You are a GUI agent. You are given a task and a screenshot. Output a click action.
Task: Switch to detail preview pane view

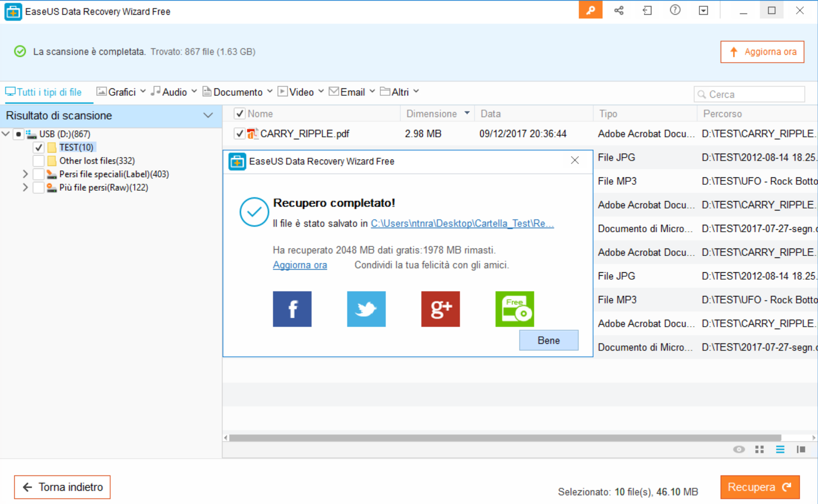[801, 449]
